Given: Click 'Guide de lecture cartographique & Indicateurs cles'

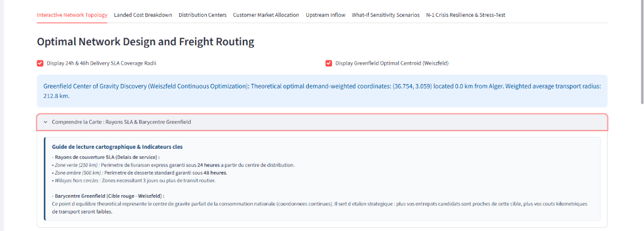Looking at the screenshot, I should (x=118, y=147).
